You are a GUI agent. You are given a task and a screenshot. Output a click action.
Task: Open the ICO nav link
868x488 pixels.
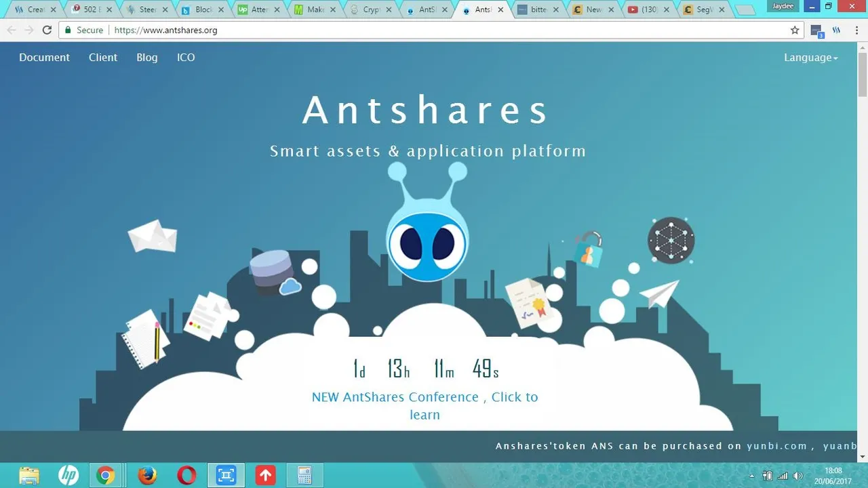(186, 58)
